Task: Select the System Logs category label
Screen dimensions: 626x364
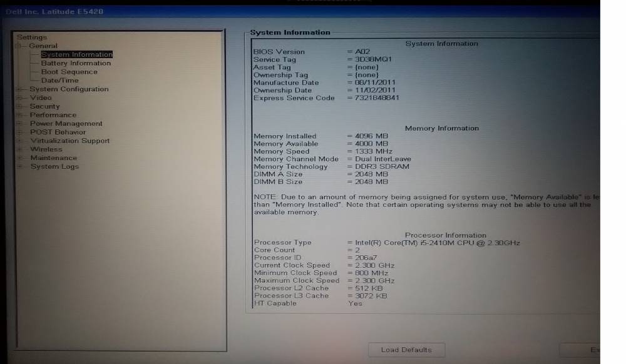Action: point(54,166)
